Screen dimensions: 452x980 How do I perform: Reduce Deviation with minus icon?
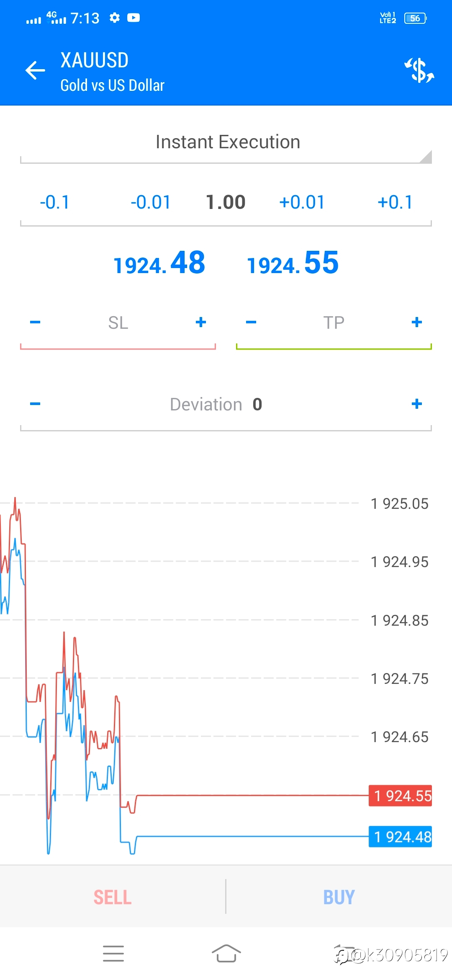[35, 404]
